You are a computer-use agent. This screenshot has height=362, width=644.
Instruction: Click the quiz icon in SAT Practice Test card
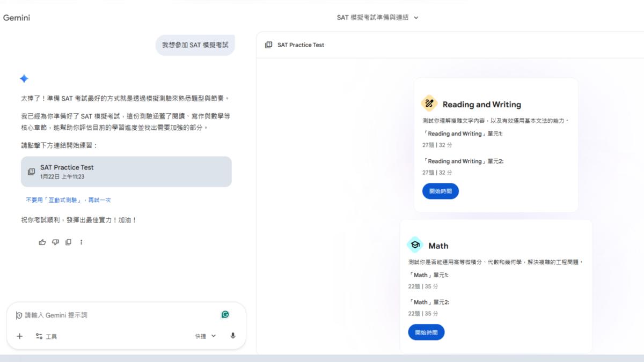coord(32,172)
